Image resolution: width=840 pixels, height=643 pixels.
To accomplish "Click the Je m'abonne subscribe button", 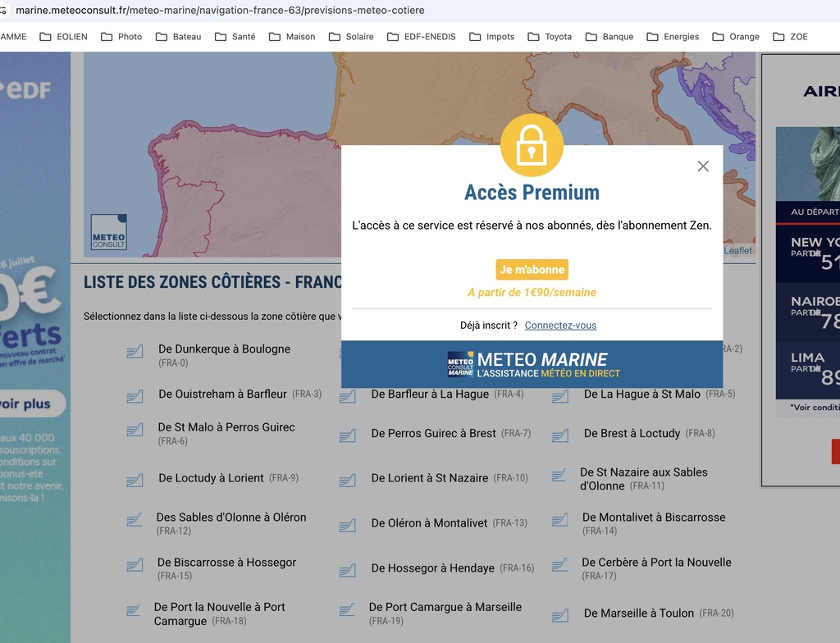I will pyautogui.click(x=532, y=270).
